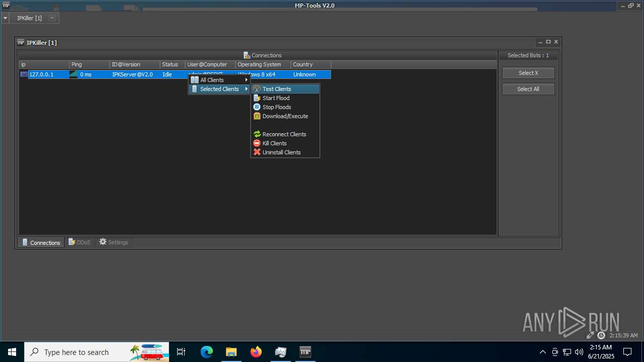
Task: Sort by the Ping column header
Action: [90, 64]
